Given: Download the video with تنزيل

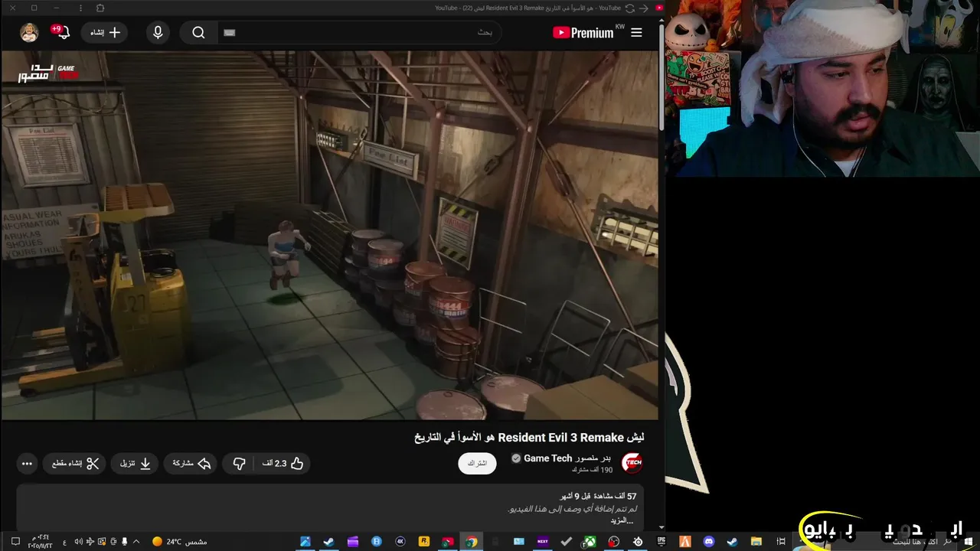Looking at the screenshot, I should click(x=135, y=463).
